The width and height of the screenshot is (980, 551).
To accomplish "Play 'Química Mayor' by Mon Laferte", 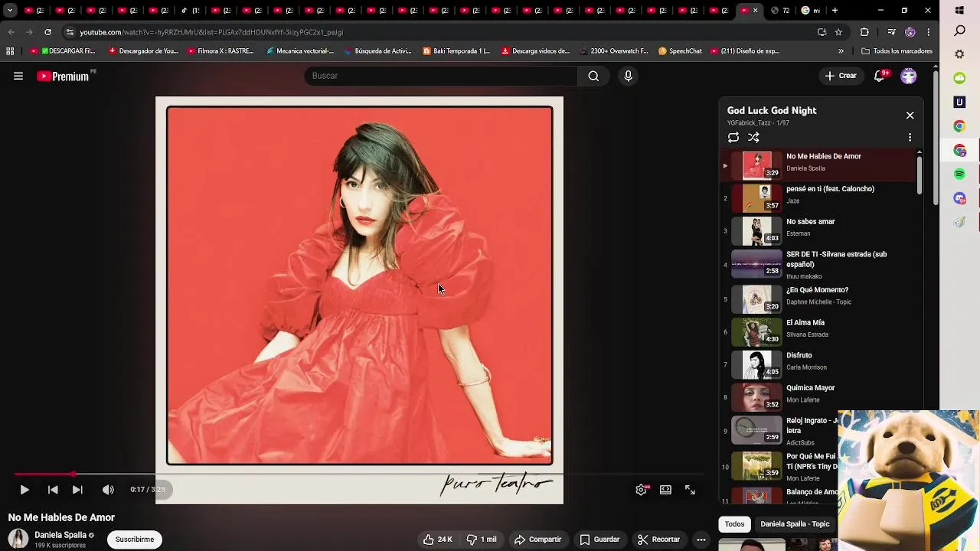I will (819, 396).
